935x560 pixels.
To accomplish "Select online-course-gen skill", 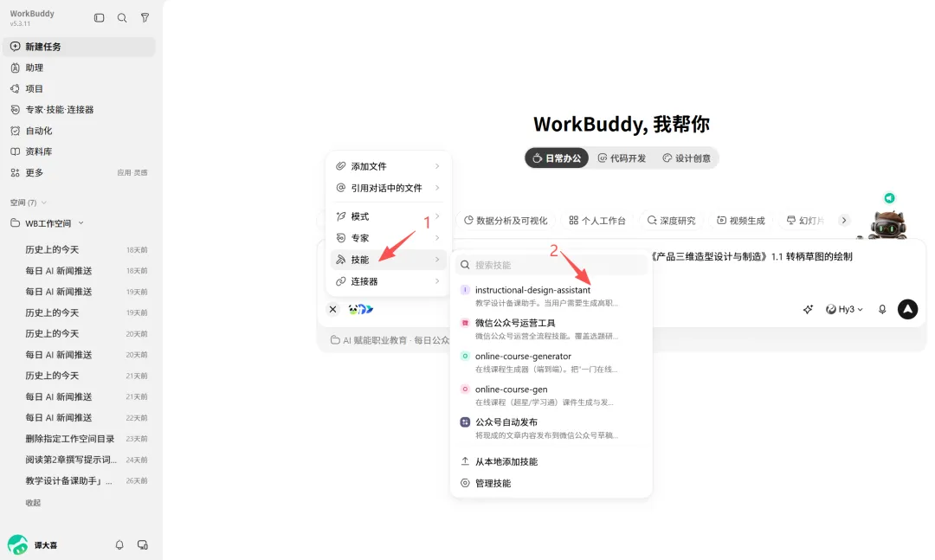I will coord(551,396).
